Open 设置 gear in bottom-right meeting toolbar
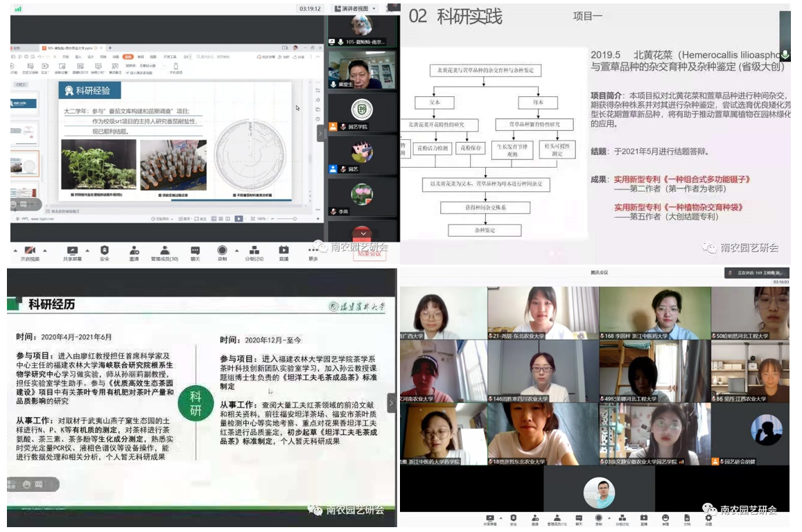Viewport: 802px width, 532px height. tap(708, 517)
